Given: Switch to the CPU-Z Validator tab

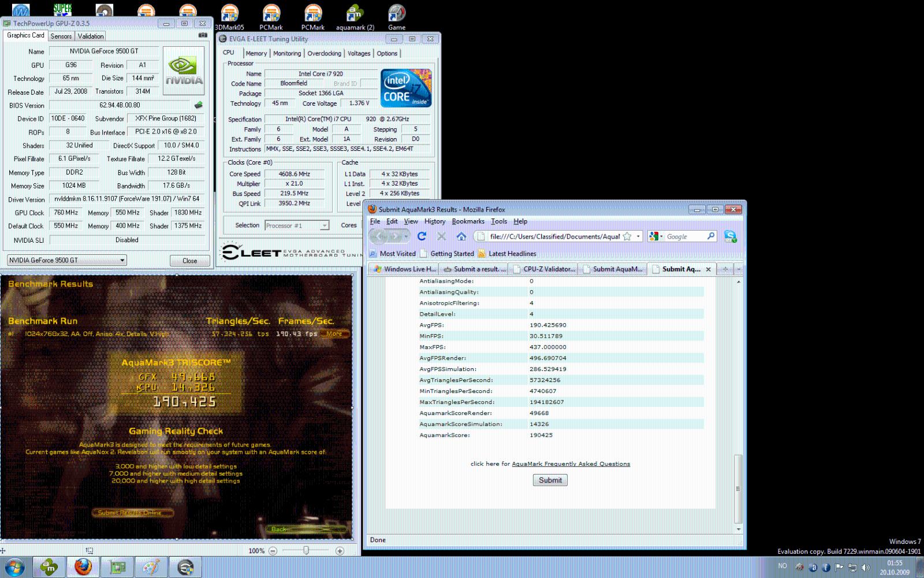Looking at the screenshot, I should [x=544, y=269].
